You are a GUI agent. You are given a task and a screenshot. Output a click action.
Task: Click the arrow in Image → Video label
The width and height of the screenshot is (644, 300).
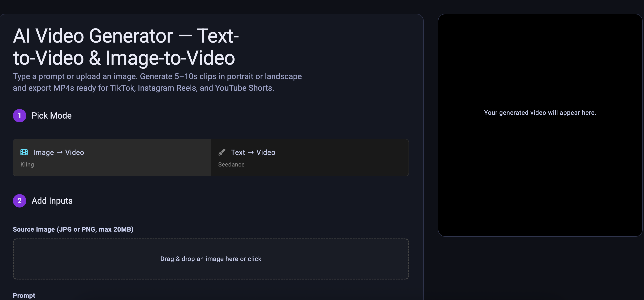point(59,152)
